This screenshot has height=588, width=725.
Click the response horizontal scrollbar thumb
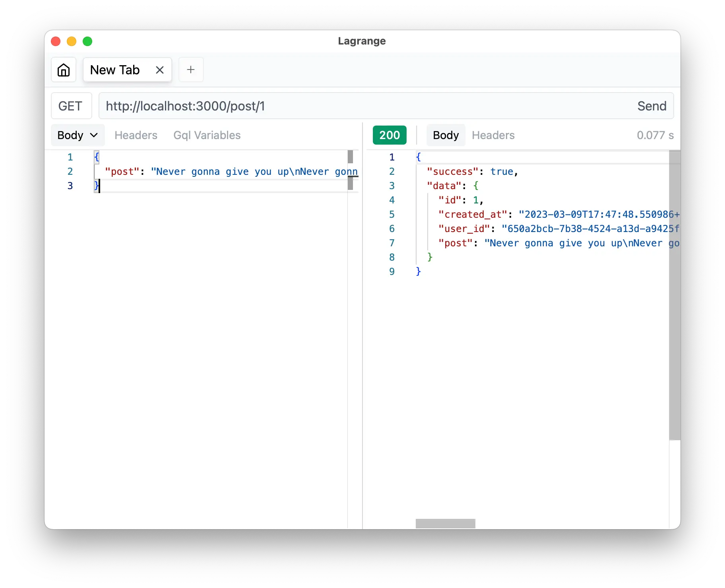pyautogui.click(x=445, y=524)
